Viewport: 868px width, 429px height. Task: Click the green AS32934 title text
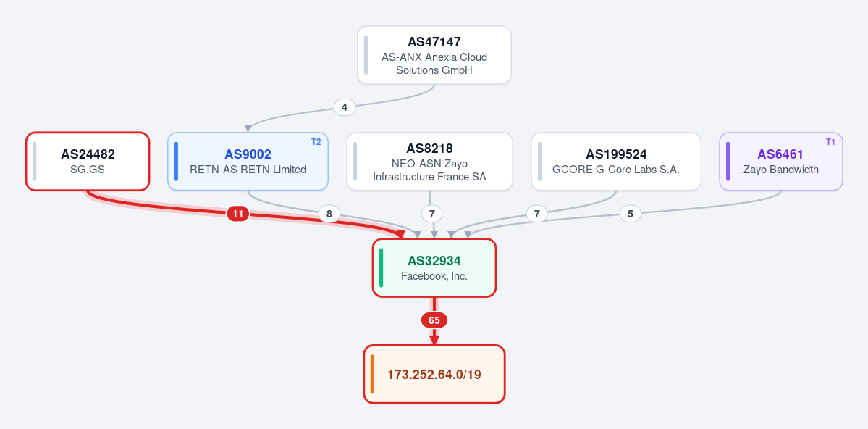pos(434,260)
